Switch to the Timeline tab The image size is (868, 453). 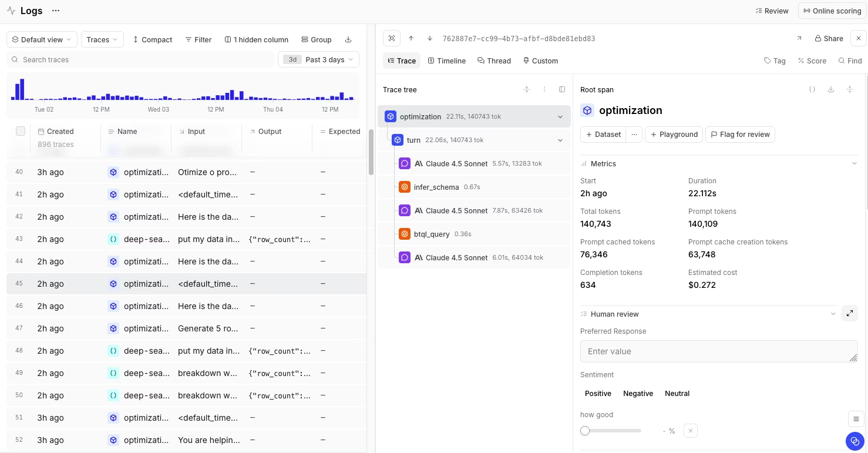click(x=447, y=61)
